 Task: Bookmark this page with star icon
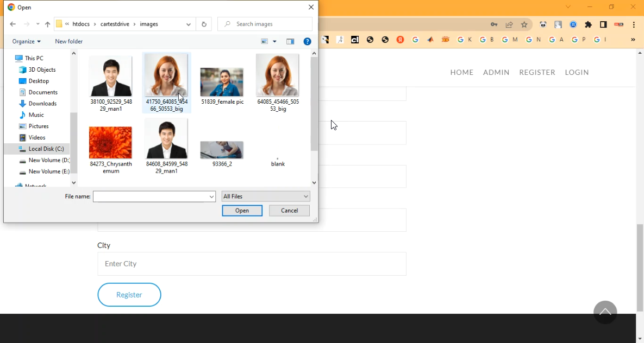(524, 24)
